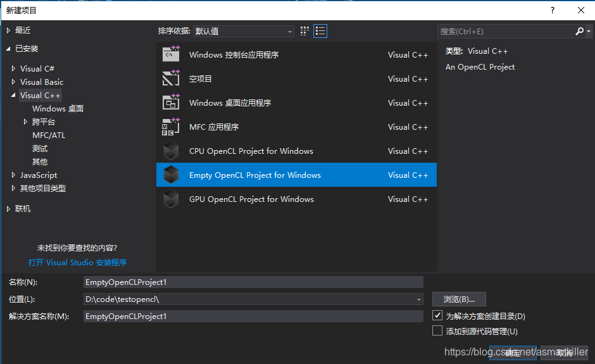Enable 添加到源代码管理 checkbox
Viewport: 595px width, 364px height.
point(437,330)
